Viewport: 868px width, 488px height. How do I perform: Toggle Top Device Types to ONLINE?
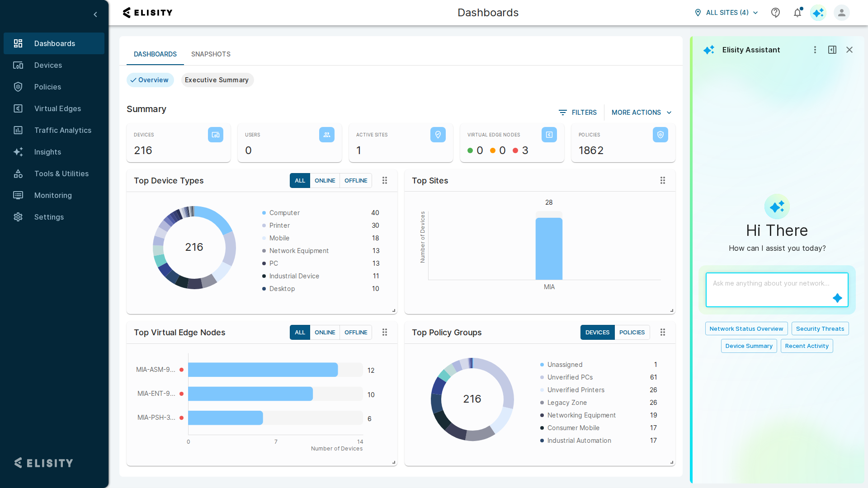click(325, 180)
